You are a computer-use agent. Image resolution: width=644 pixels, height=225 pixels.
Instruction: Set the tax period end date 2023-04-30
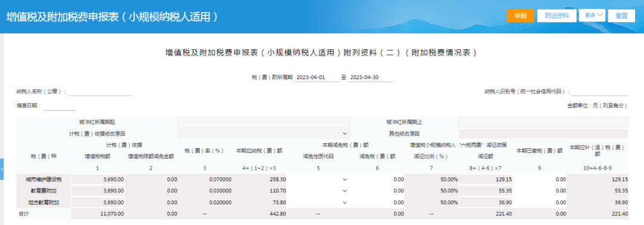tap(370, 77)
